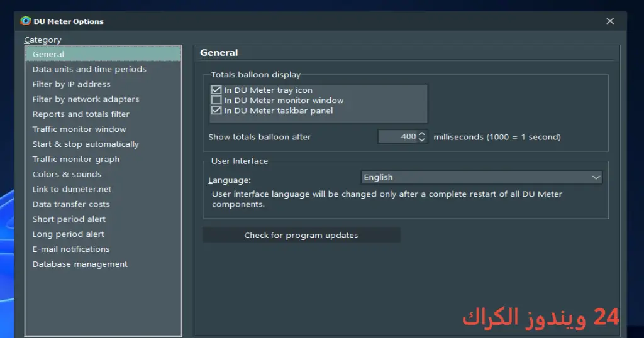
Task: Click the Language dropdown arrow chevron
Action: tap(596, 177)
